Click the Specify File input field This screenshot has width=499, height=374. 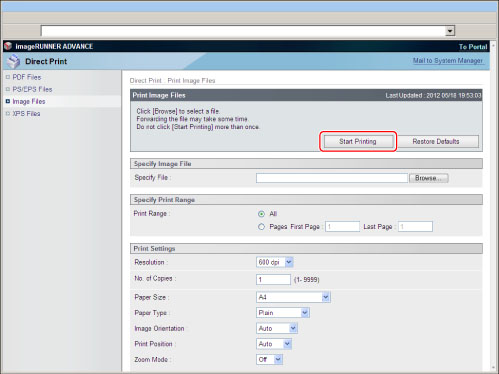click(x=332, y=178)
